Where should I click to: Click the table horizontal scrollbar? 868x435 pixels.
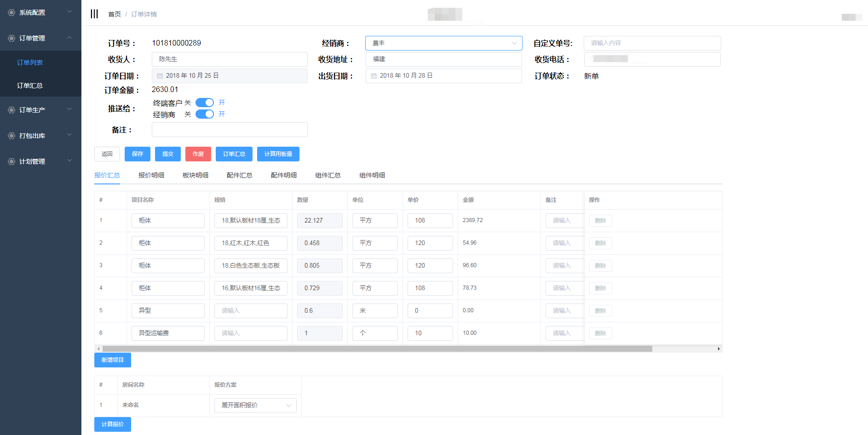pos(377,349)
